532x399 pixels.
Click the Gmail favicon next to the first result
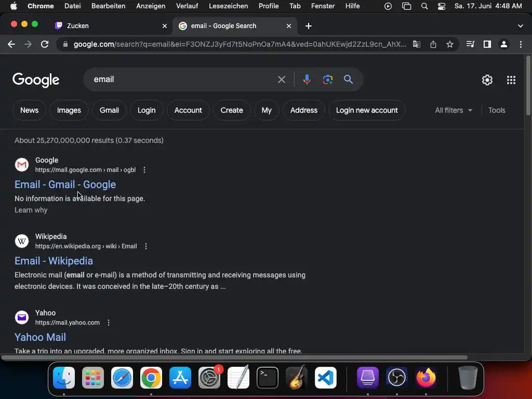click(22, 165)
